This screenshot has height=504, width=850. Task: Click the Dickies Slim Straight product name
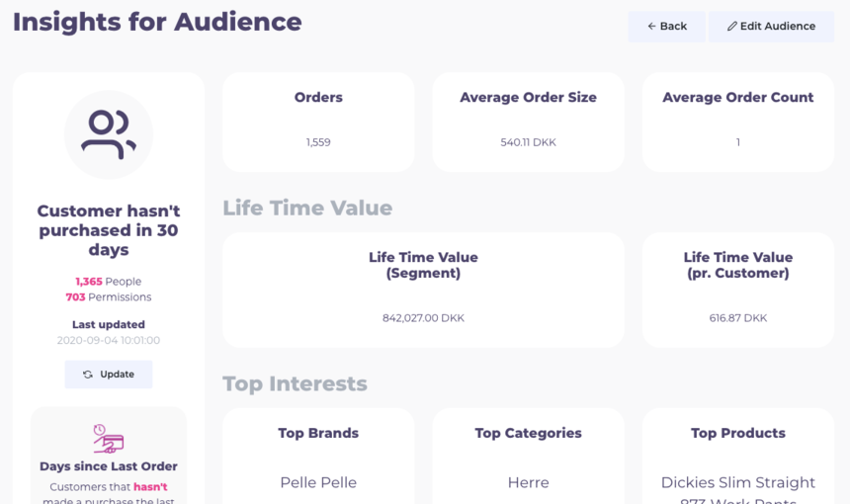pos(737,483)
